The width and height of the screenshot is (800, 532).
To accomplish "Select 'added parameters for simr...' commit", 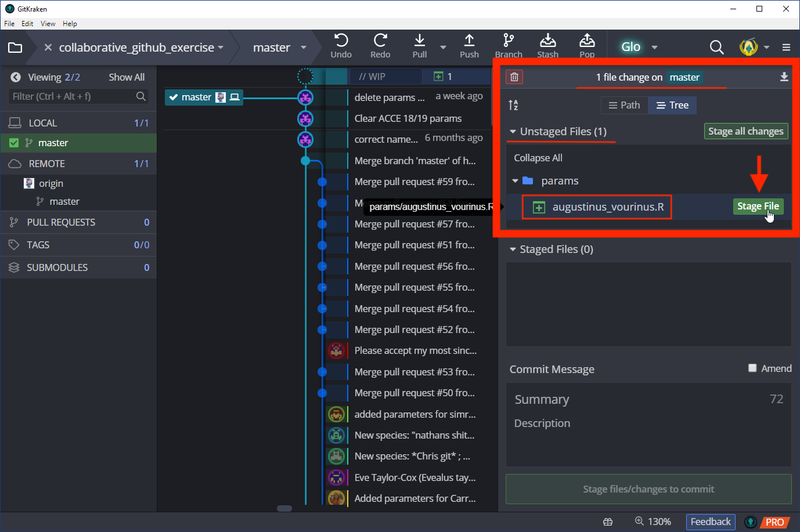I will pyautogui.click(x=415, y=414).
